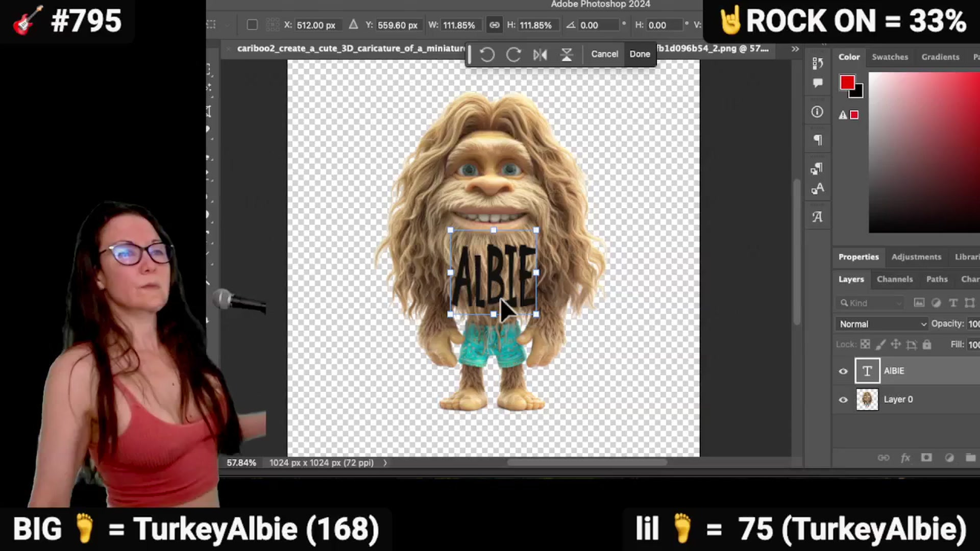Image resolution: width=980 pixels, height=551 pixels.
Task: Expand the collapsed panels double-arrow
Action: point(795,49)
